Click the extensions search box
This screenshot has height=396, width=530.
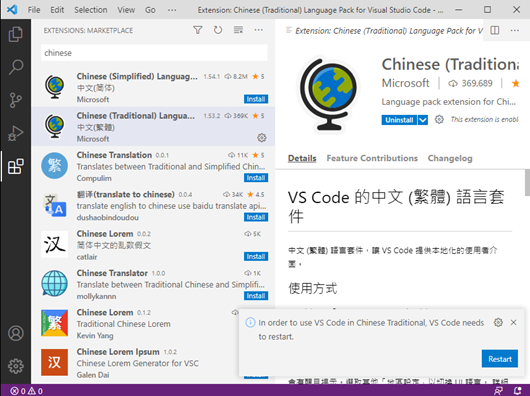pyautogui.click(x=154, y=53)
